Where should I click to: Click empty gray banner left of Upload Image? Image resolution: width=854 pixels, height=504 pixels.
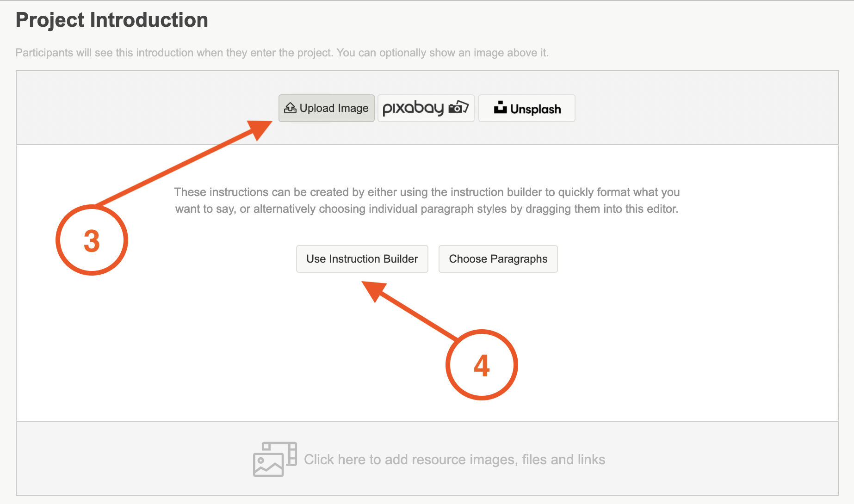(x=148, y=108)
